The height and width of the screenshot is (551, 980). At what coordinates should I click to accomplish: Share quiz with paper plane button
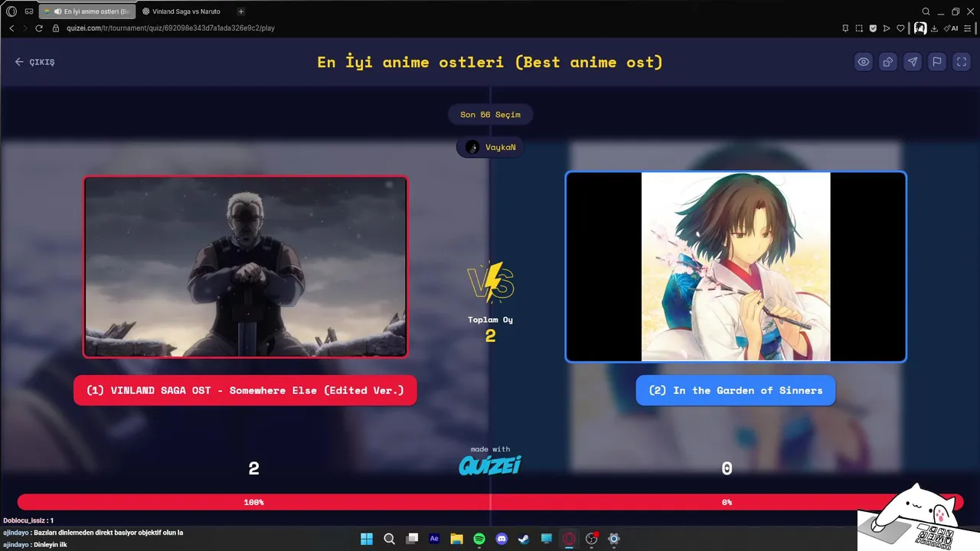[x=913, y=62]
